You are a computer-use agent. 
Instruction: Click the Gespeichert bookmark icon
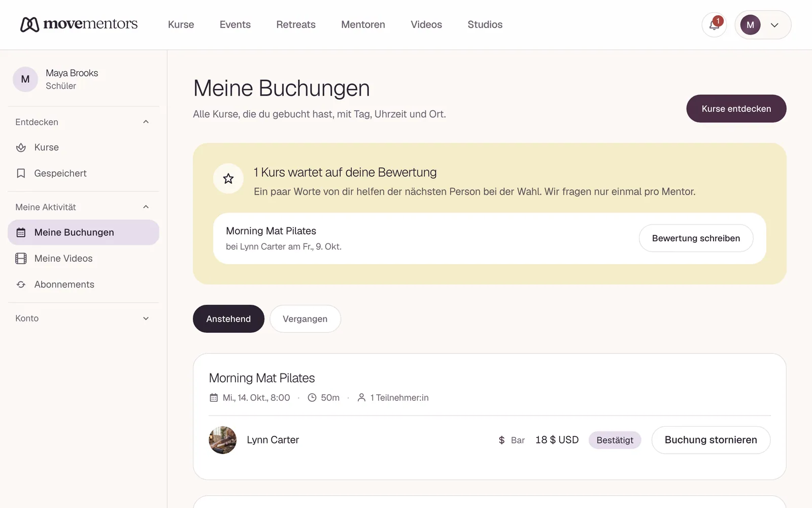point(21,173)
